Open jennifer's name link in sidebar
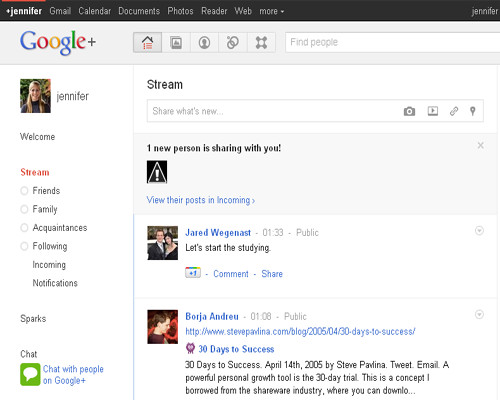The width and height of the screenshot is (500, 400). tap(72, 96)
